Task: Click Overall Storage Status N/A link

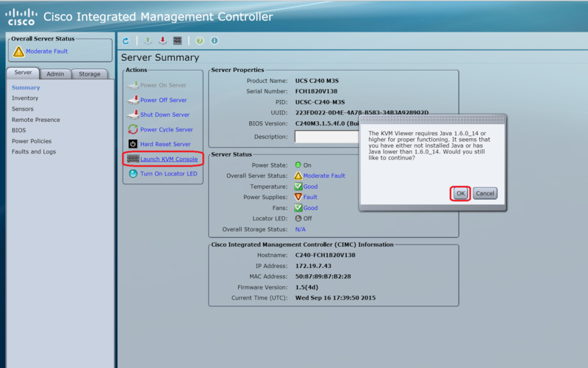Action: [301, 229]
